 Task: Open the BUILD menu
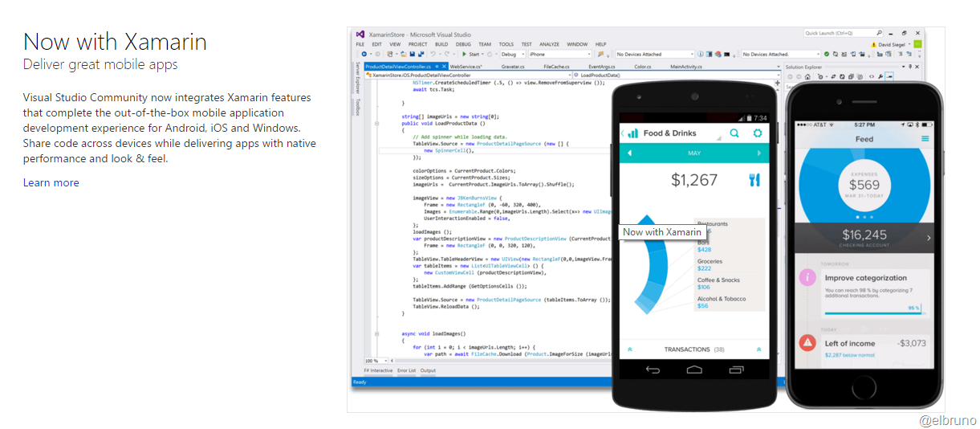(441, 44)
